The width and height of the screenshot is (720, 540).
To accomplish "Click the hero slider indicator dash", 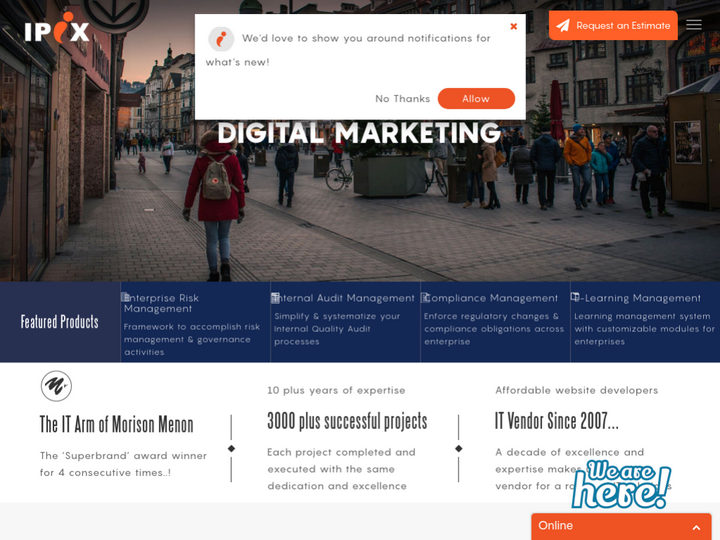I will point(149,210).
